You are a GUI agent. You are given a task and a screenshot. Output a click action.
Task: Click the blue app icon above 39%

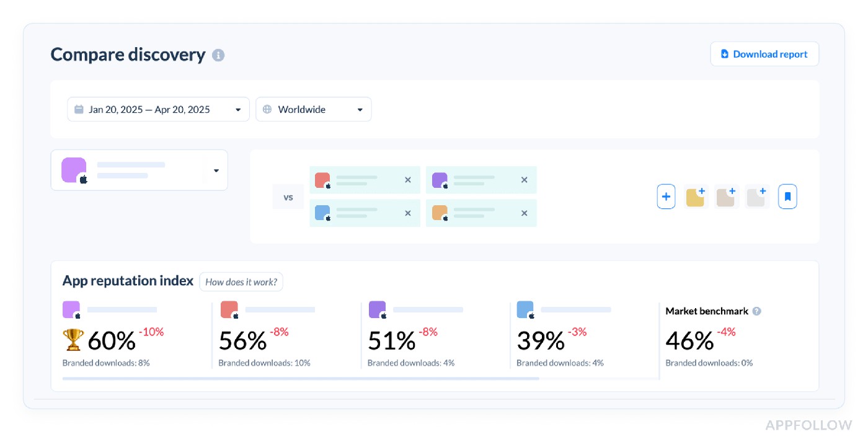[525, 310]
